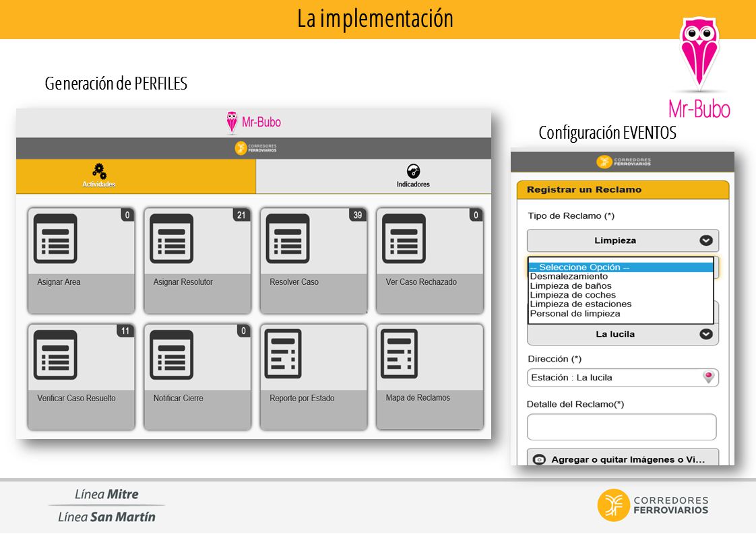Click the gauge icon above Indicadores
756x534 pixels.
tap(413, 171)
